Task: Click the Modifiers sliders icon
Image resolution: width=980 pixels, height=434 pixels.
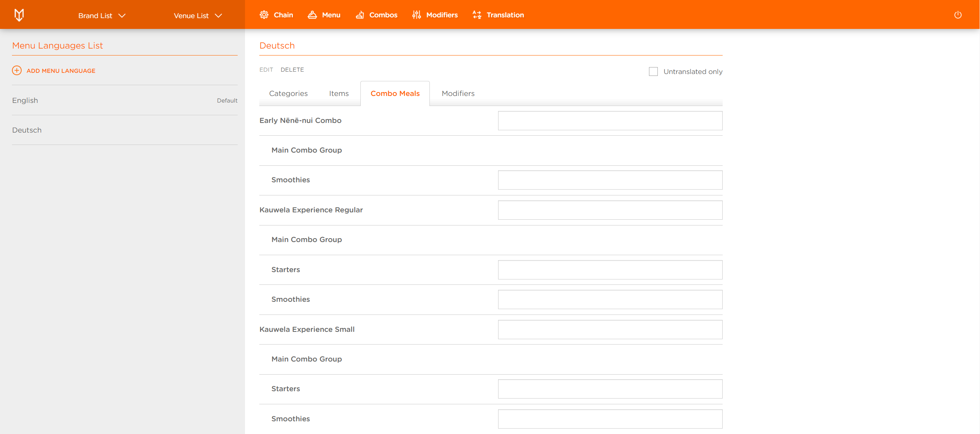Action: point(416,15)
